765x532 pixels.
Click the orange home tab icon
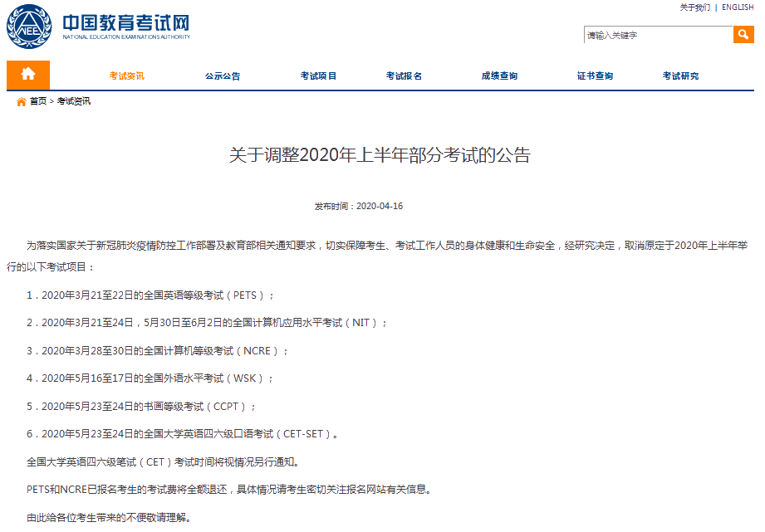pos(28,75)
